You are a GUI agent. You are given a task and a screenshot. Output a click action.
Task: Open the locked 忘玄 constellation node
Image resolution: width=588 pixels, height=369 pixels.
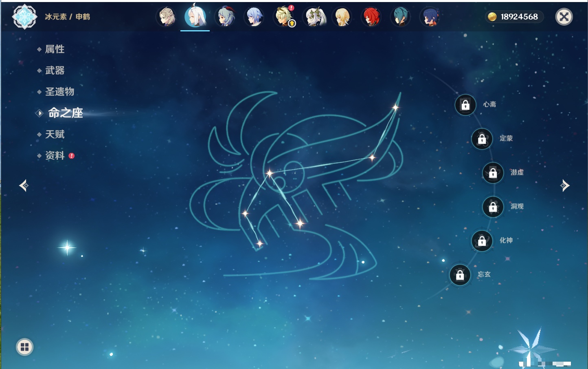click(460, 275)
